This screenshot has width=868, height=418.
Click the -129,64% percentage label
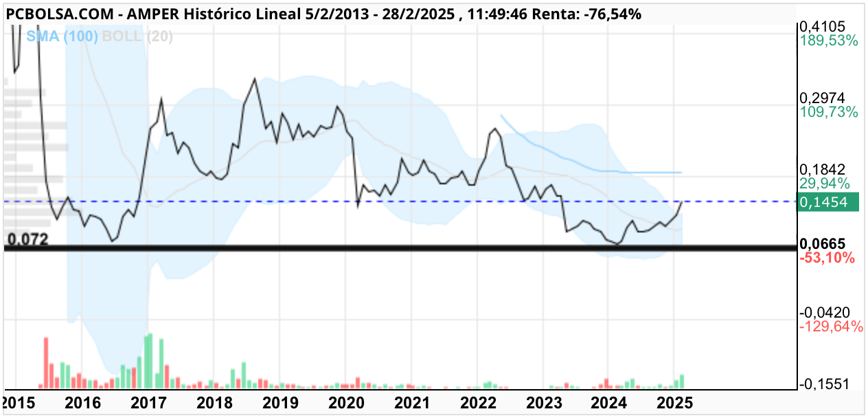click(832, 327)
